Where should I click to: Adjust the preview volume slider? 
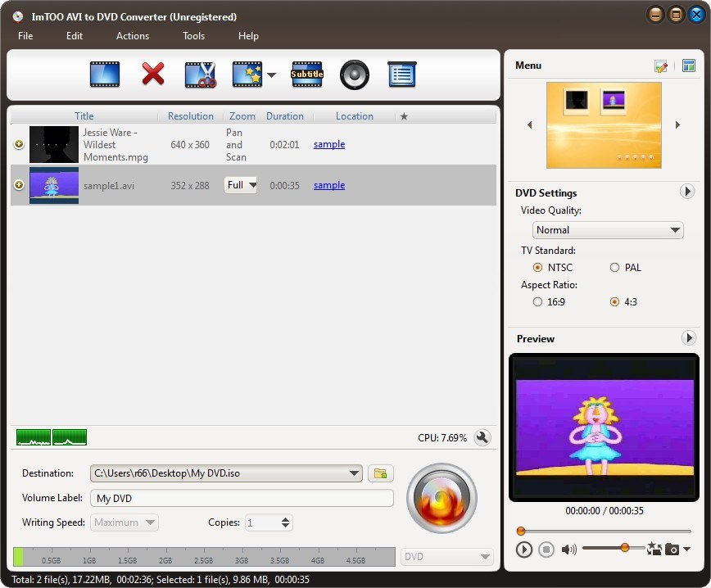625,550
